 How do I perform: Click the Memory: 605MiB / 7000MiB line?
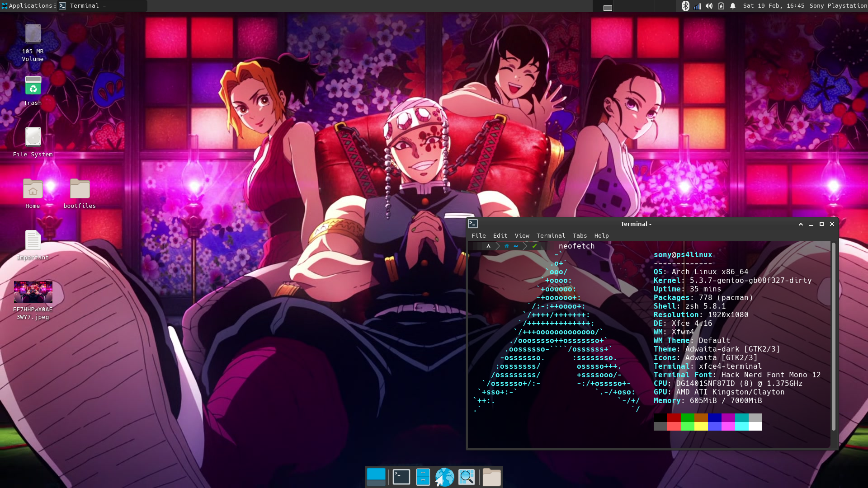coord(708,401)
